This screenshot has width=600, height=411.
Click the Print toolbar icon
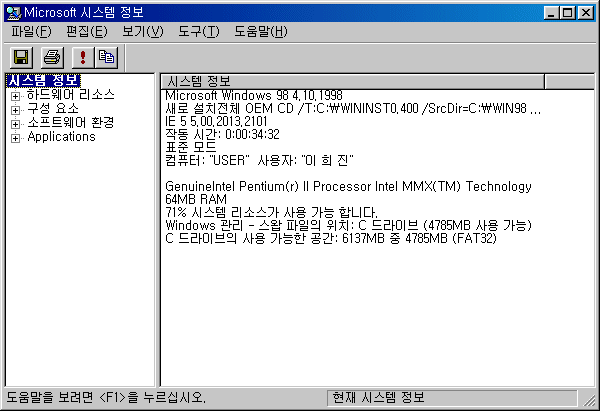click(x=52, y=58)
